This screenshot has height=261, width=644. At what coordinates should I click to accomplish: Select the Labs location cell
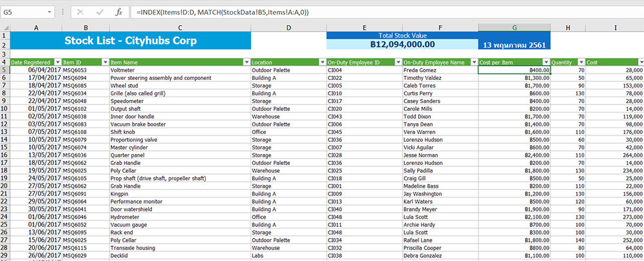[x=289, y=256]
